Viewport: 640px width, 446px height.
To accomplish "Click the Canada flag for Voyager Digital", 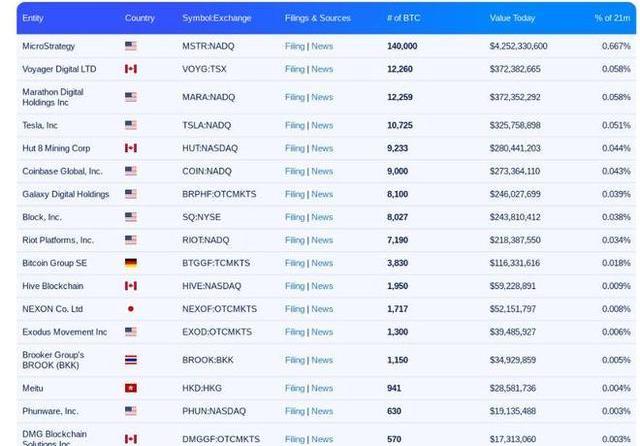I will (131, 69).
